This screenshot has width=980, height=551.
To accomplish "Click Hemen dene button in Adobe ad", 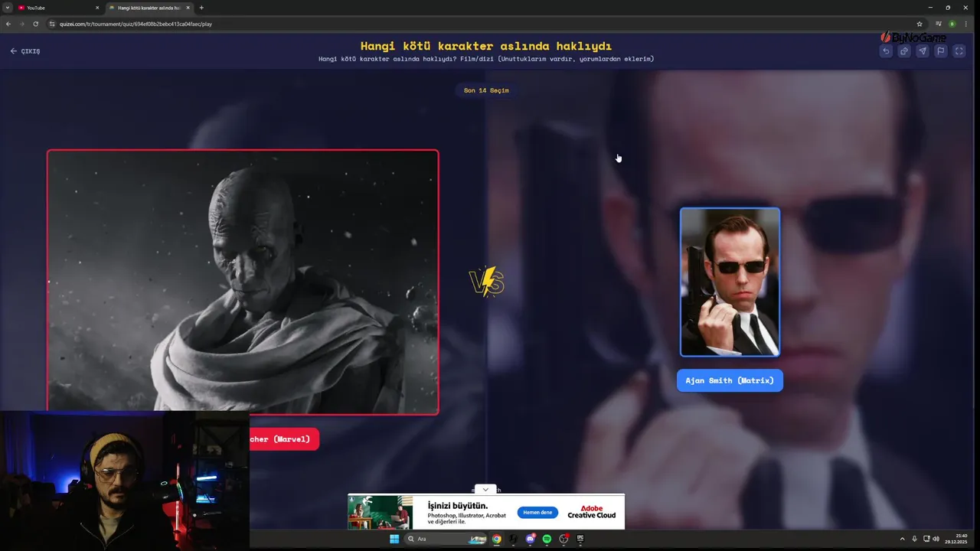I will point(537,513).
